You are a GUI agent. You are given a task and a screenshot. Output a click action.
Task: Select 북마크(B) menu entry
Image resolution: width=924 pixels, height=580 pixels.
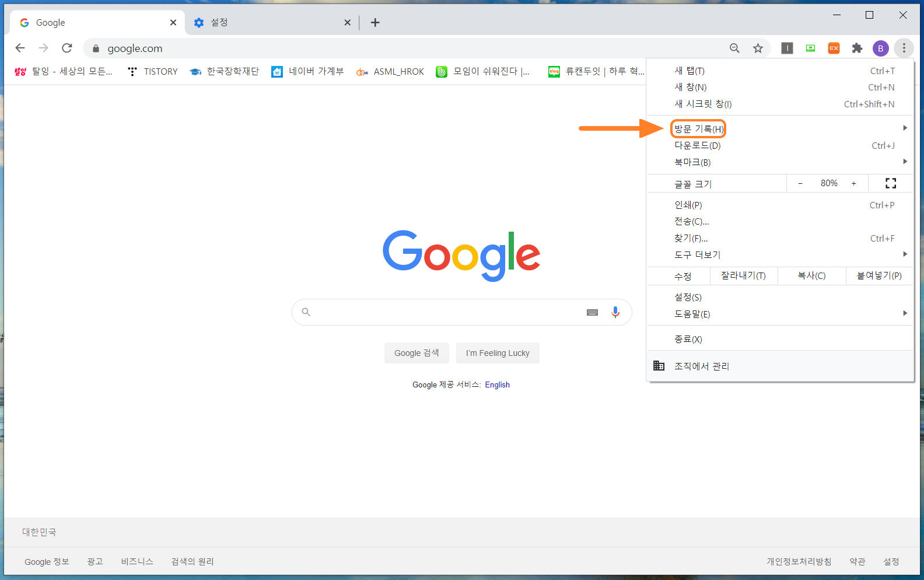pos(780,162)
